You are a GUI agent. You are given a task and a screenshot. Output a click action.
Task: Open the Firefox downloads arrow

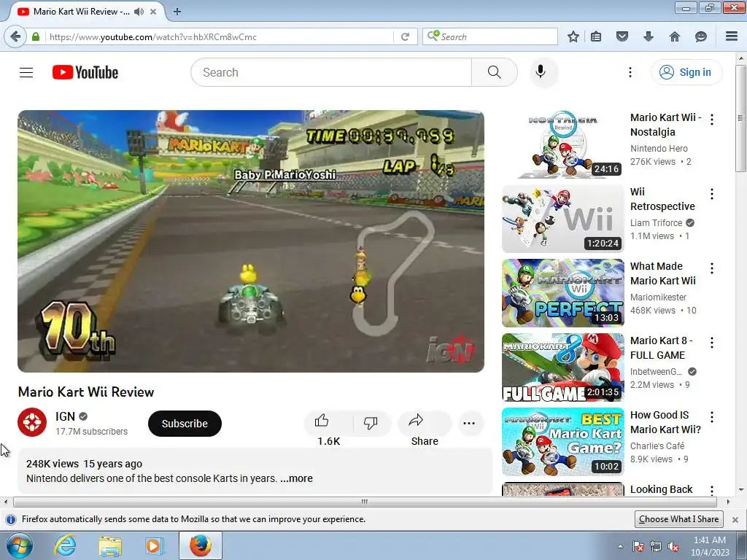[x=649, y=36]
